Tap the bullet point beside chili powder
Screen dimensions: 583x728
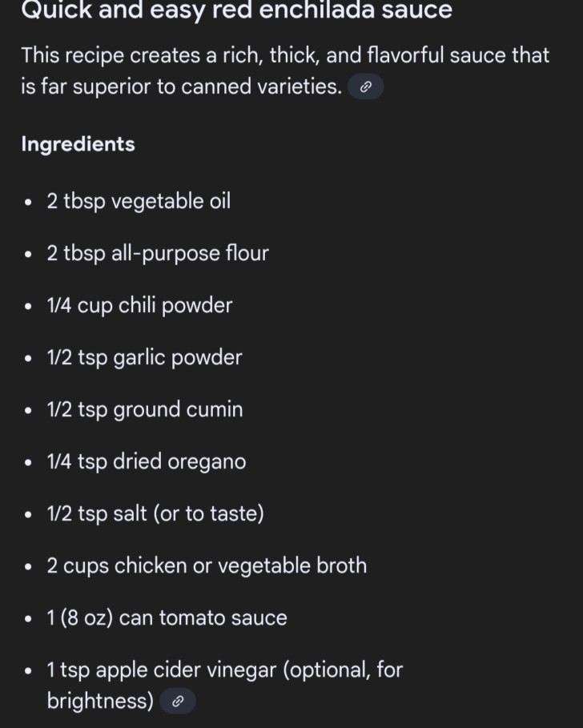click(28, 306)
